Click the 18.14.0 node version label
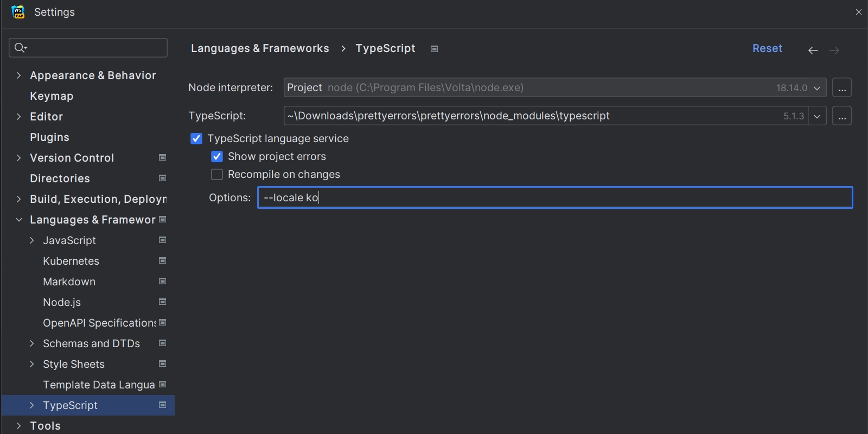The image size is (868, 434). click(792, 88)
